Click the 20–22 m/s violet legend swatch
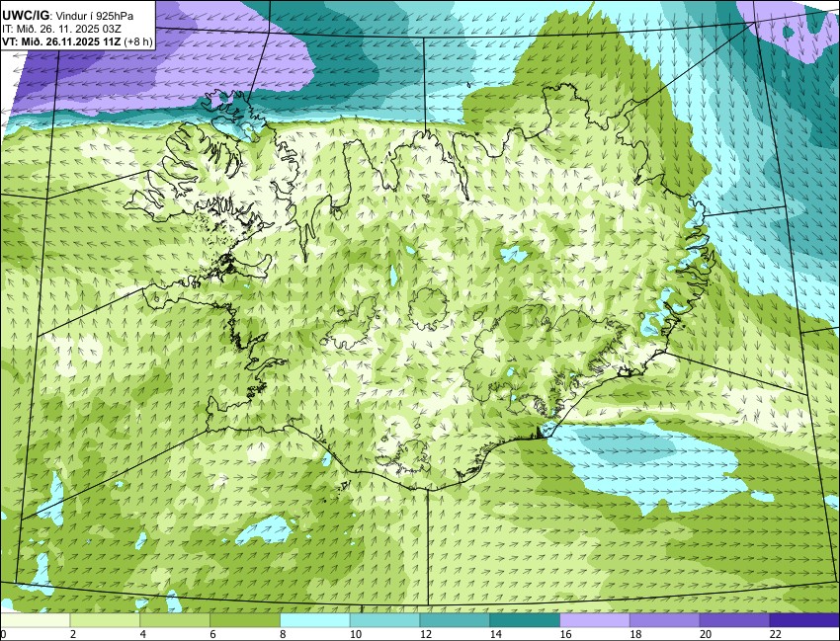This screenshot has height=641, width=840. click(735, 620)
